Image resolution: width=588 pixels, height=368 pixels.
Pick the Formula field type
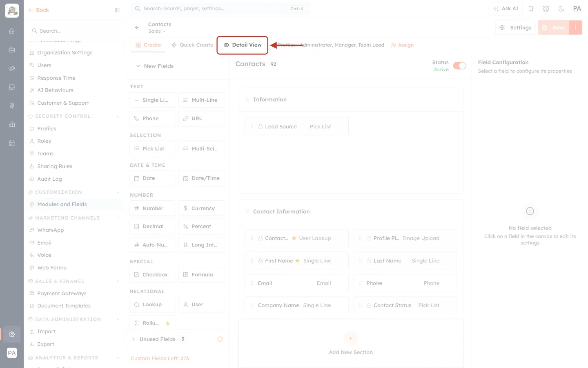201,275
